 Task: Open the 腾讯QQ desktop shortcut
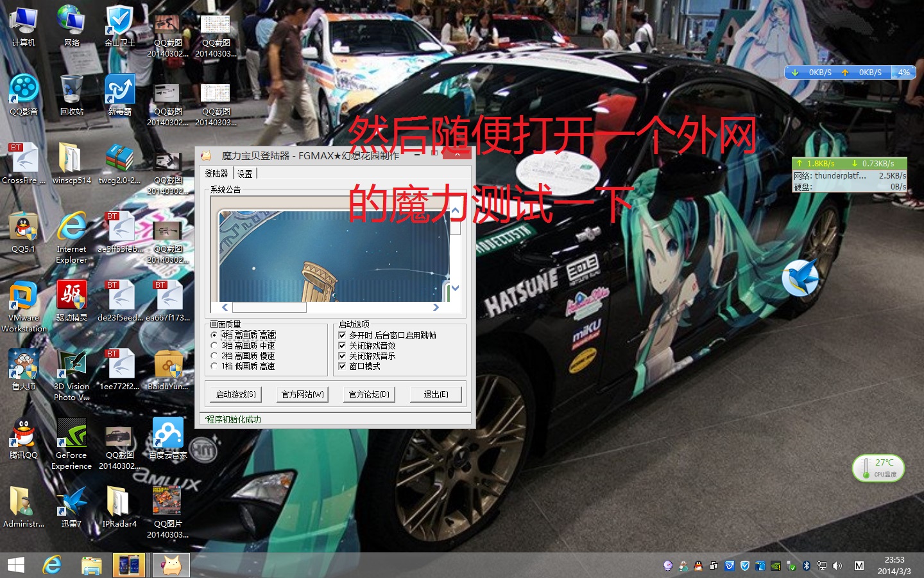23,437
